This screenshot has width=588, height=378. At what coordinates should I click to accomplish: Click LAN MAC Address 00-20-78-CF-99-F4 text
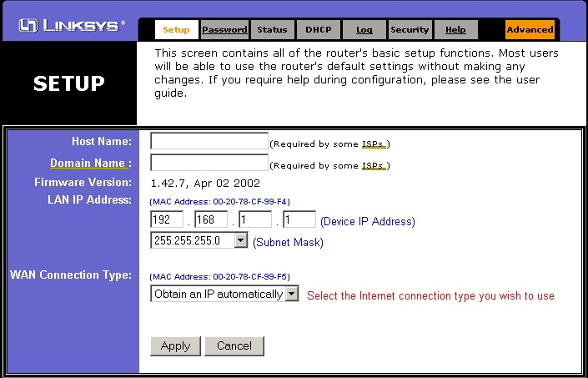coord(219,202)
